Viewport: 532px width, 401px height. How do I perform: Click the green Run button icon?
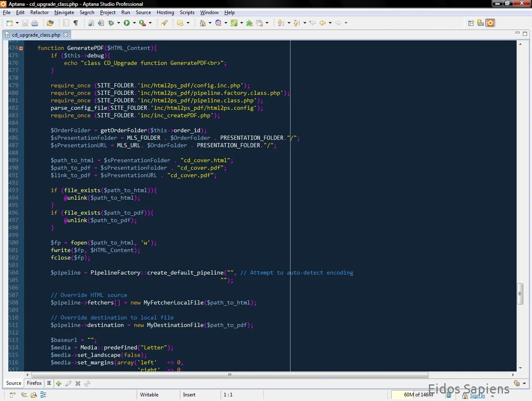click(x=127, y=23)
